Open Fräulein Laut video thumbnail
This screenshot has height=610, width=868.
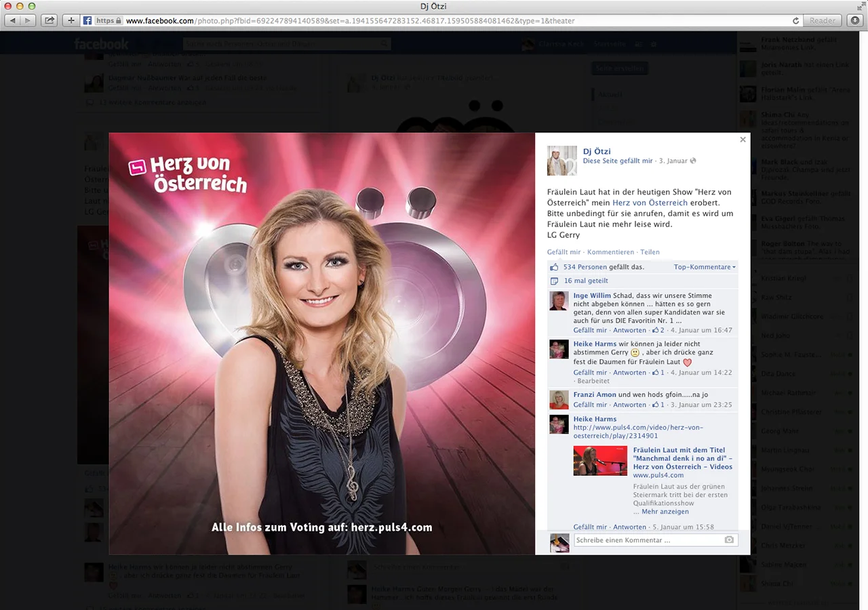[x=600, y=460]
